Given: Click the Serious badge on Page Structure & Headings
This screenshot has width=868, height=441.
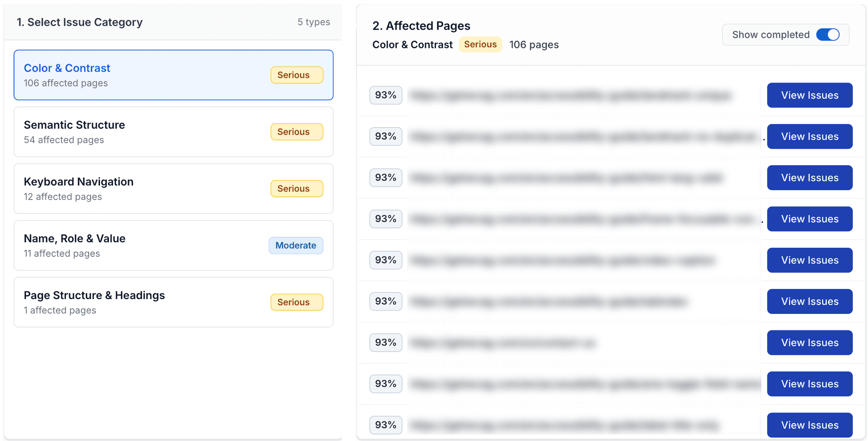Looking at the screenshot, I should click(296, 302).
